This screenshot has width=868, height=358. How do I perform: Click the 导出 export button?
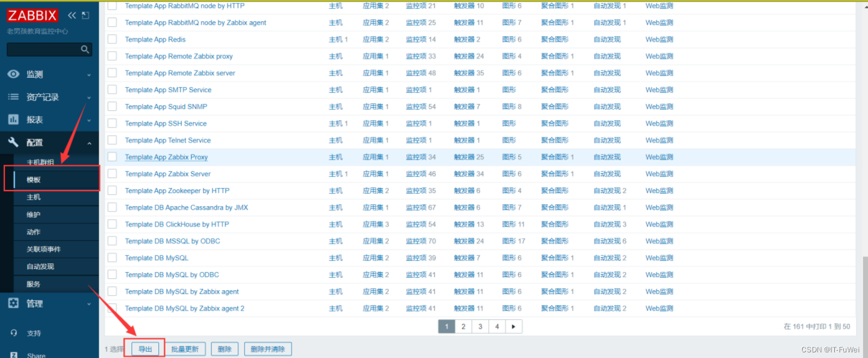click(x=145, y=349)
